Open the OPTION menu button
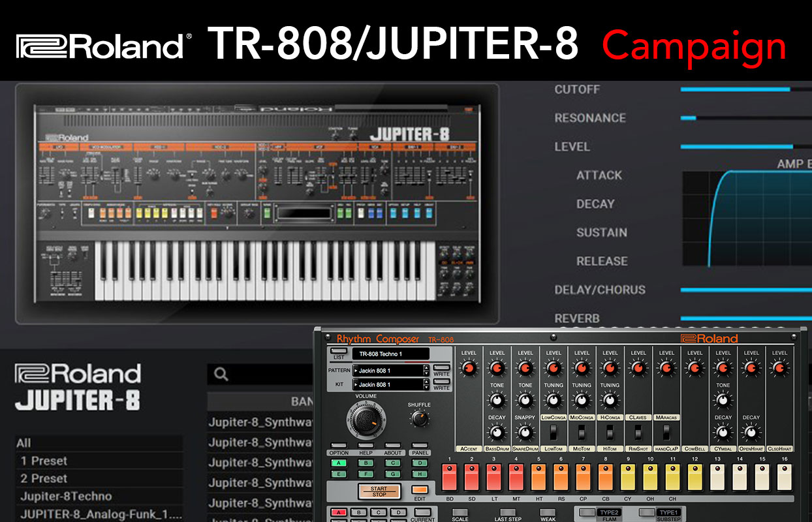Image resolution: width=812 pixels, height=522 pixels. pos(339,446)
